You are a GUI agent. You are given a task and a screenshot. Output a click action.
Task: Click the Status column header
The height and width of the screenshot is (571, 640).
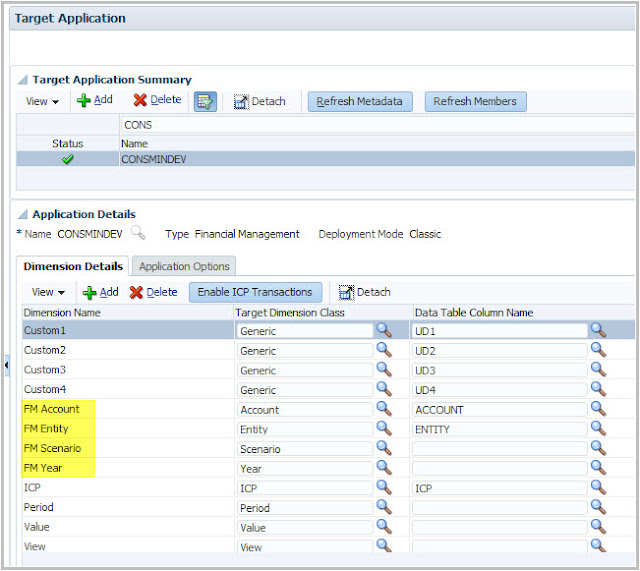point(67,144)
